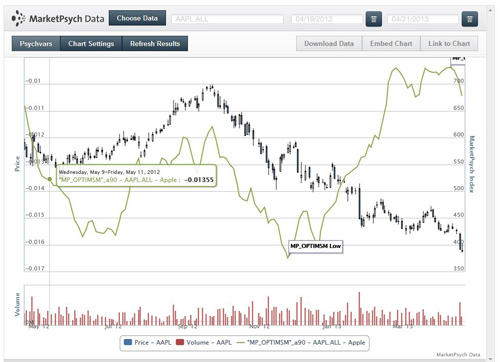The width and height of the screenshot is (500, 362).
Task: Toggle the Volume - AAPL legend entry
Action: coord(204,342)
